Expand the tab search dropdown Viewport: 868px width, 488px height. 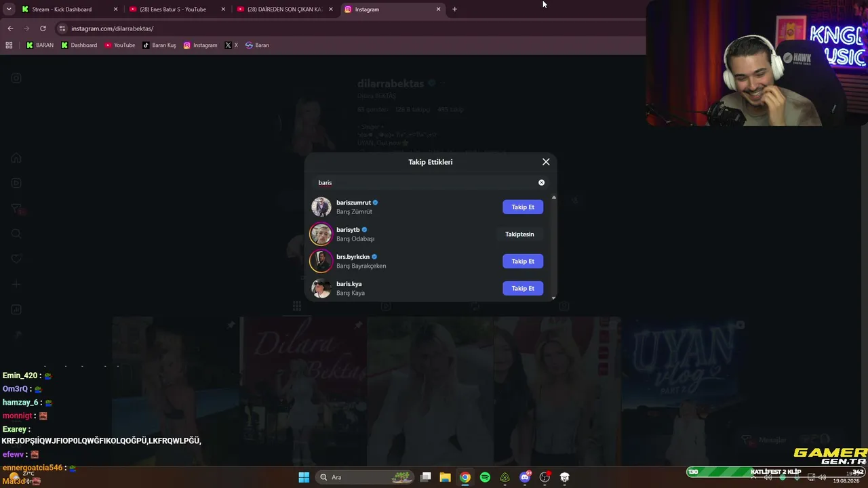point(8,9)
